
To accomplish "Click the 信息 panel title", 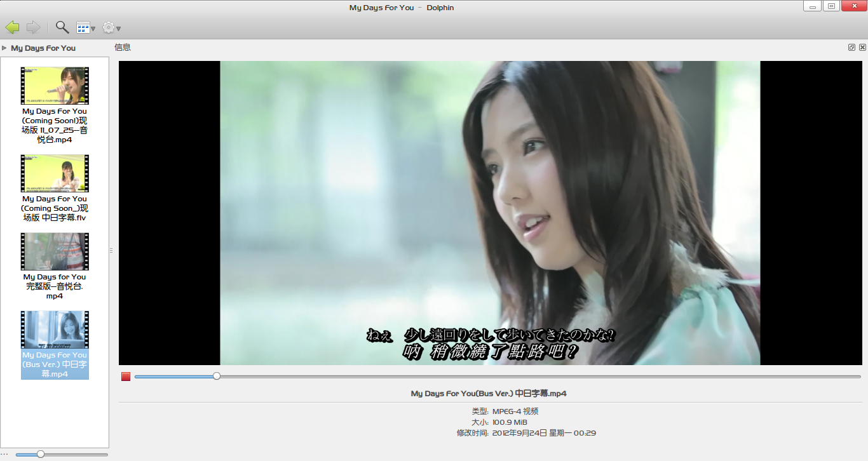I will (x=123, y=48).
